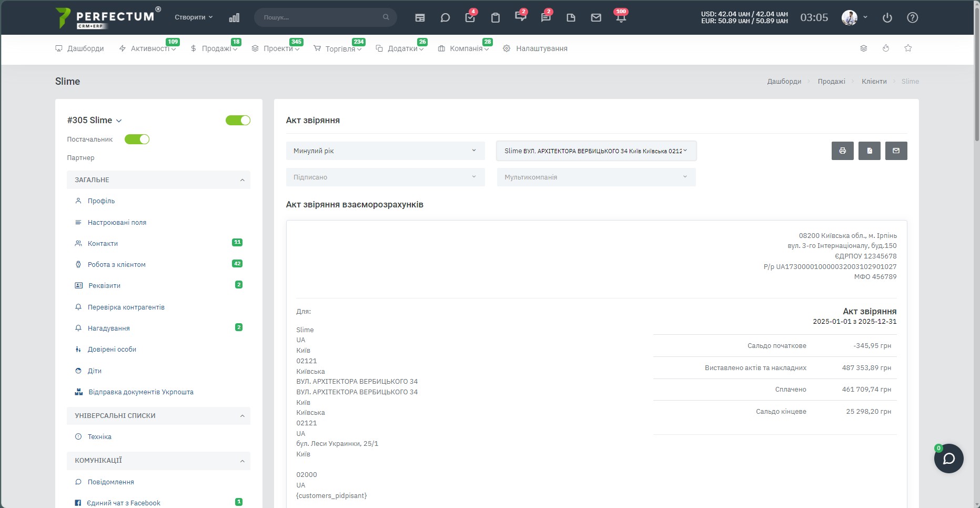
Task: Open the Торгівля menu
Action: pos(338,48)
